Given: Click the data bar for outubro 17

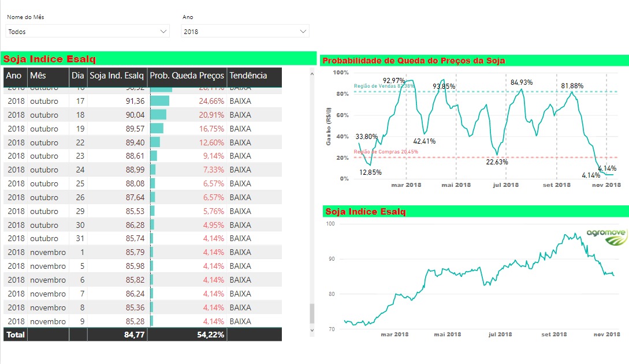Looking at the screenshot, I should (x=159, y=101).
